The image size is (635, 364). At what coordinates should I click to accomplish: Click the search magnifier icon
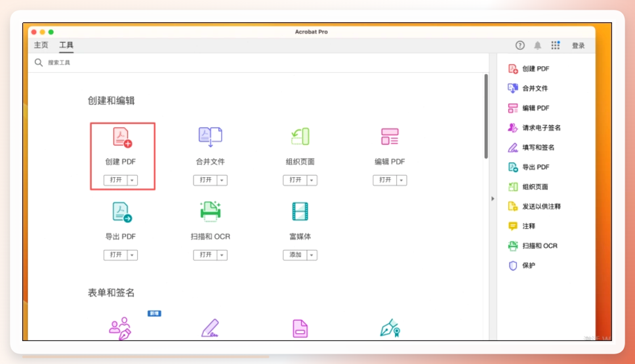(39, 62)
